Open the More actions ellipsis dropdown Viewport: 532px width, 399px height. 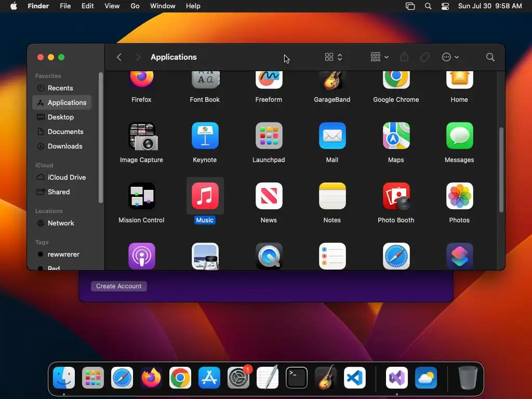[x=450, y=57]
